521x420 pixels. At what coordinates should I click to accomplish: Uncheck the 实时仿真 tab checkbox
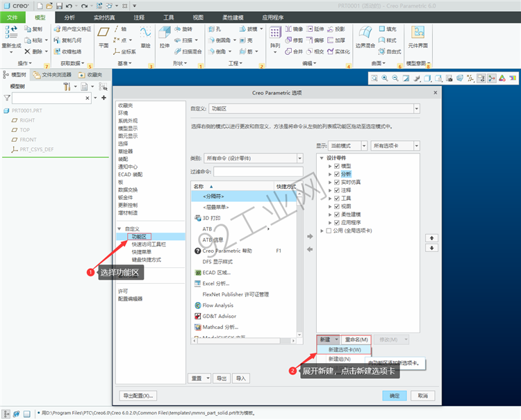point(337,183)
